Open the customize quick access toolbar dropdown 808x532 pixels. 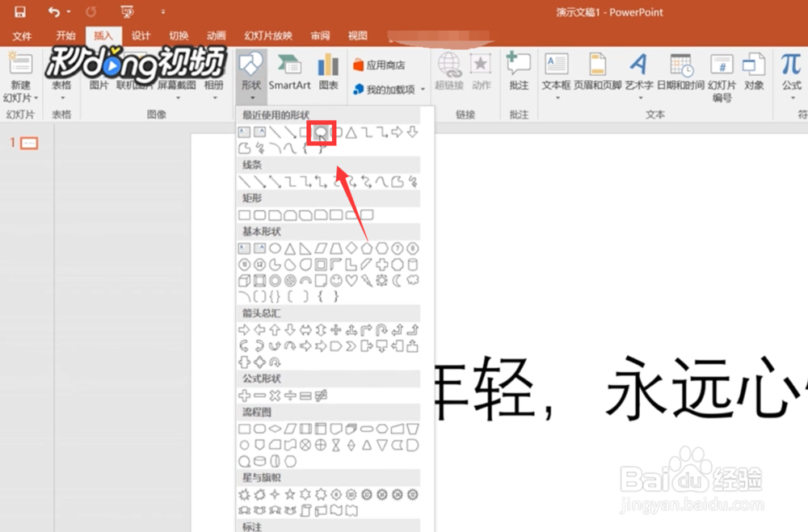point(163,11)
